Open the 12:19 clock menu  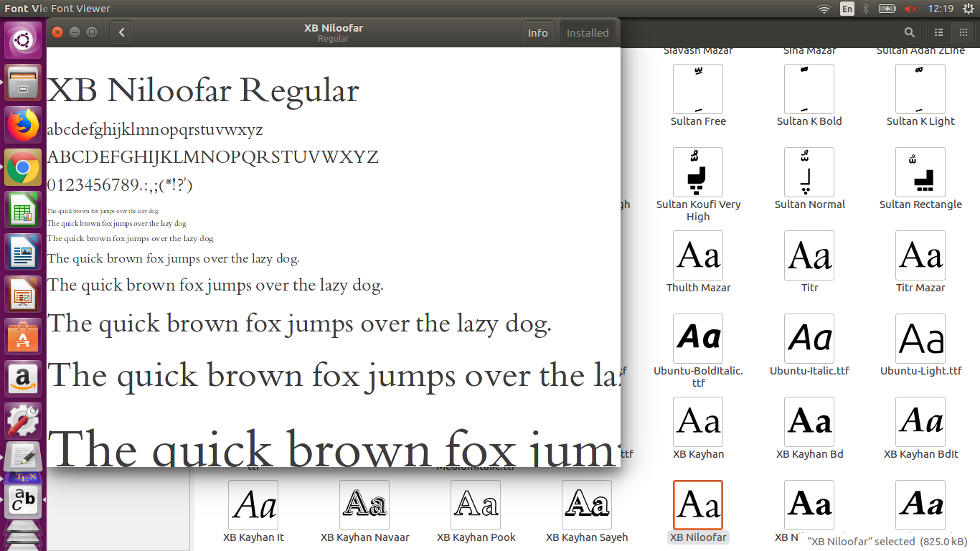pyautogui.click(x=940, y=9)
